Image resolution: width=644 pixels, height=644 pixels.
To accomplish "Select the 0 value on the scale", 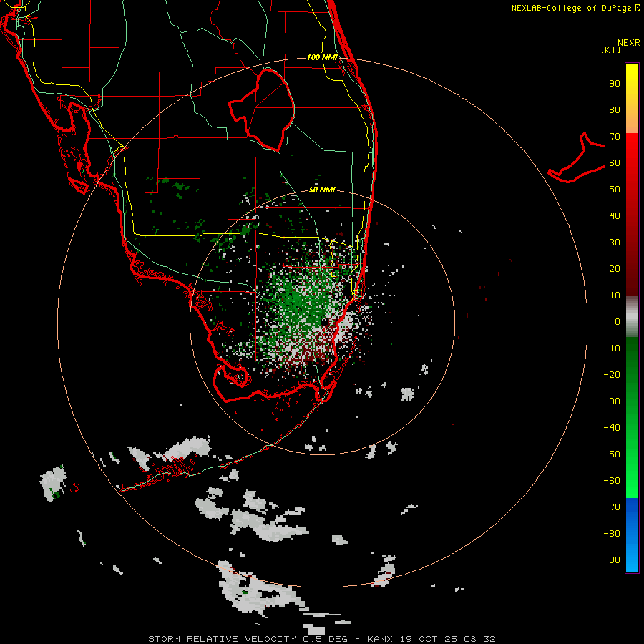I will [x=618, y=321].
